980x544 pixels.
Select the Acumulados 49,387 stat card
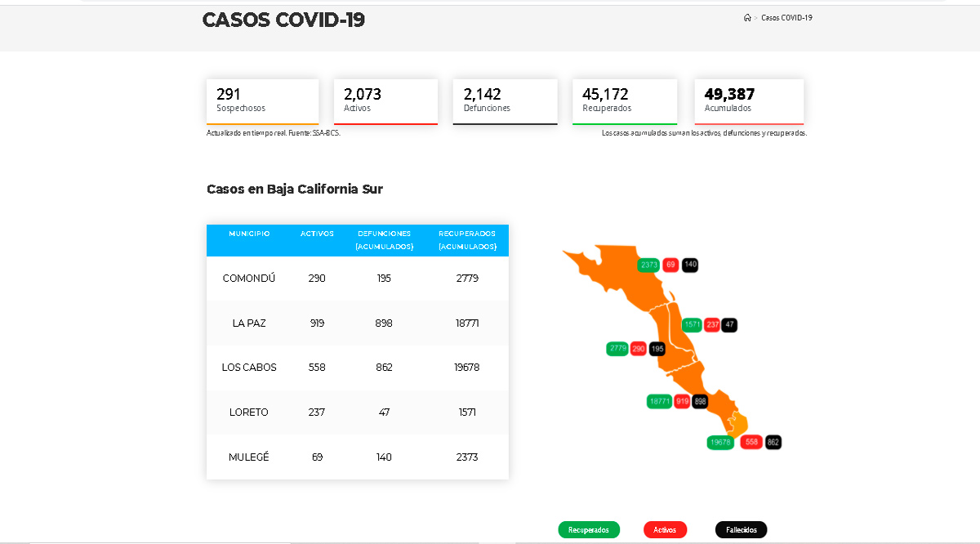coord(749,100)
